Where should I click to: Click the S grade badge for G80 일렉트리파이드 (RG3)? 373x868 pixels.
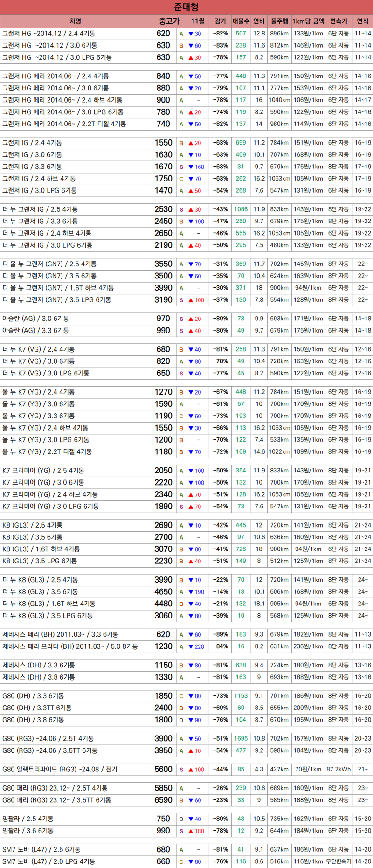click(x=181, y=770)
